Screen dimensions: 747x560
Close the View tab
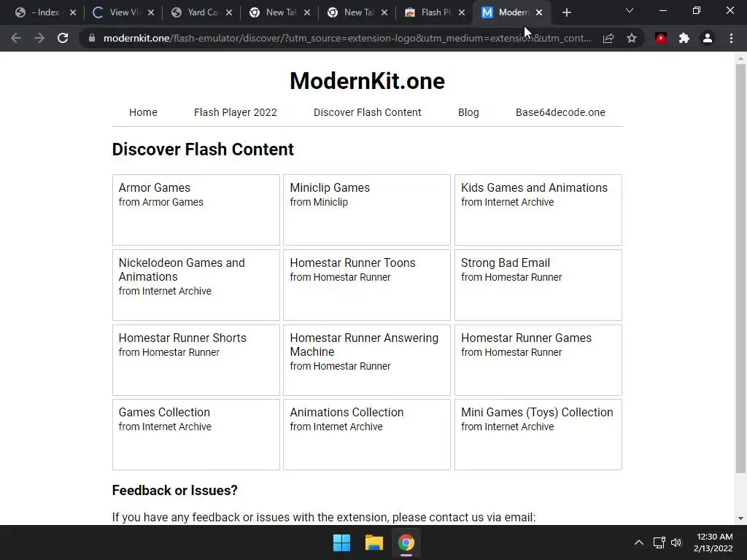tap(151, 13)
